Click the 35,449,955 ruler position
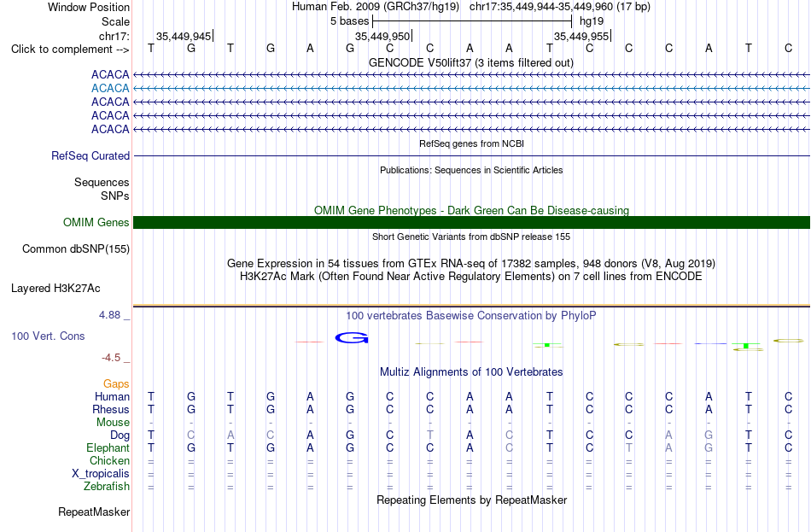The image size is (811, 532). click(x=581, y=36)
